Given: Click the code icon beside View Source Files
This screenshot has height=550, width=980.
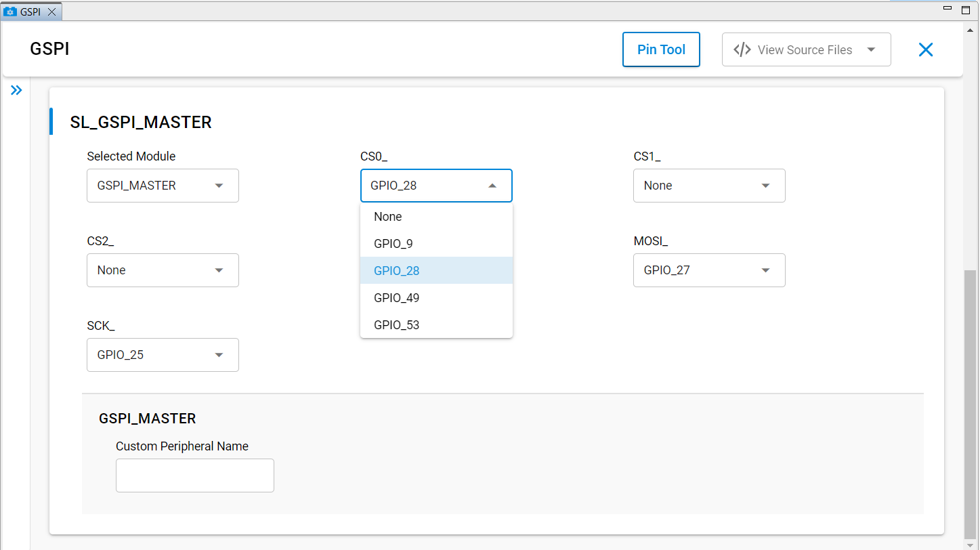Looking at the screenshot, I should (x=742, y=49).
